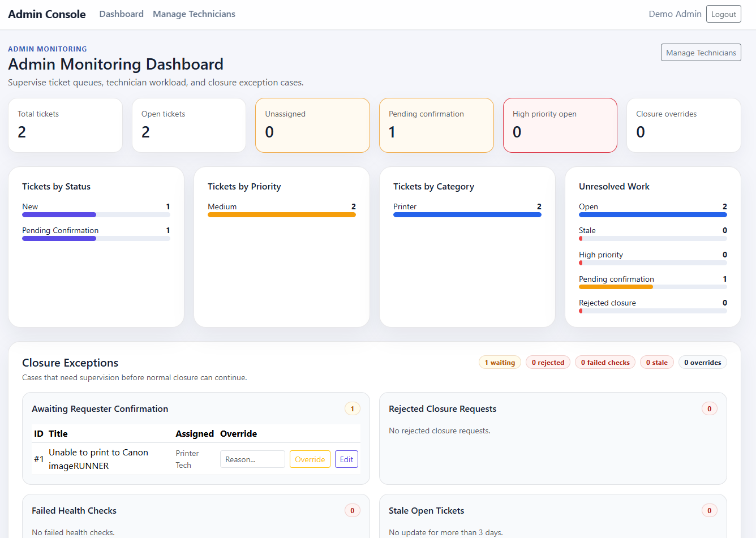Viewport: 756px width, 538px height.
Task: Click the Override button for ticket #1
Action: (310, 459)
